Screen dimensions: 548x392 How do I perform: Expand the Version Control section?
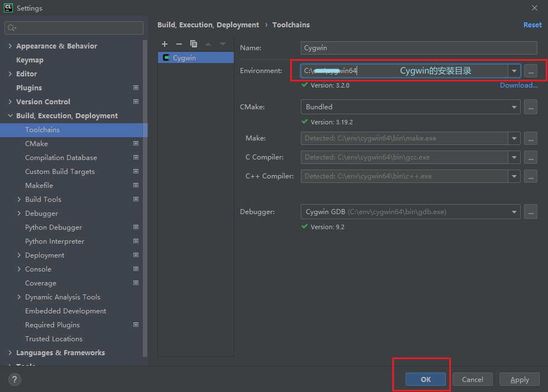tap(10, 101)
